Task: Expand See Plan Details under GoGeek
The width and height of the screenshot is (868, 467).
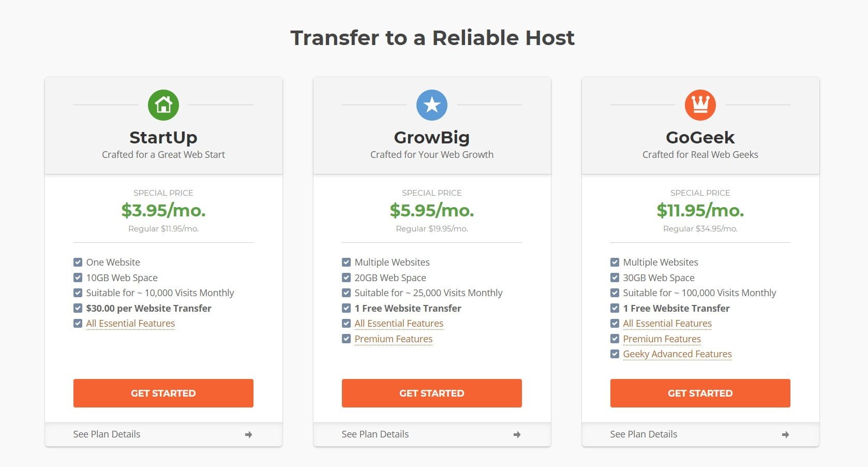Action: point(700,434)
